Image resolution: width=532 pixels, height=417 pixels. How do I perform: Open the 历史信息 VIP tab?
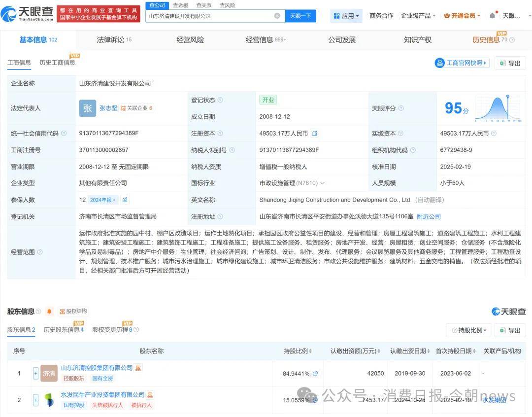point(490,40)
